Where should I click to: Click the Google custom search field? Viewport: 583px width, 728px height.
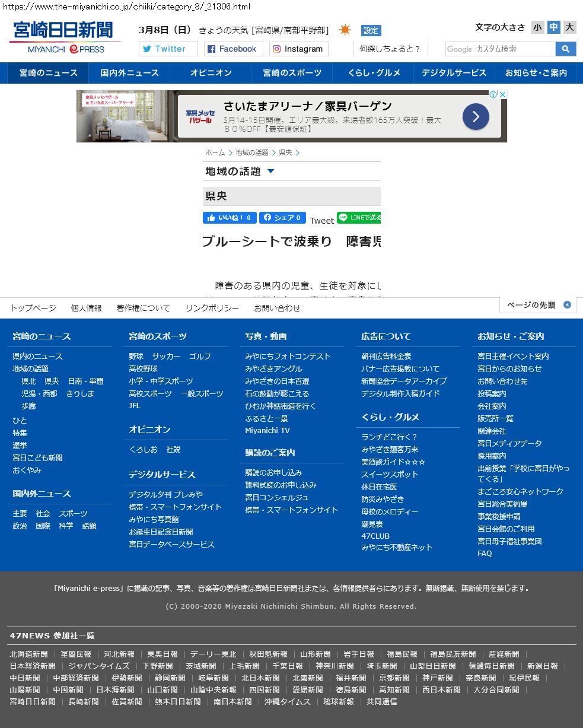[501, 49]
